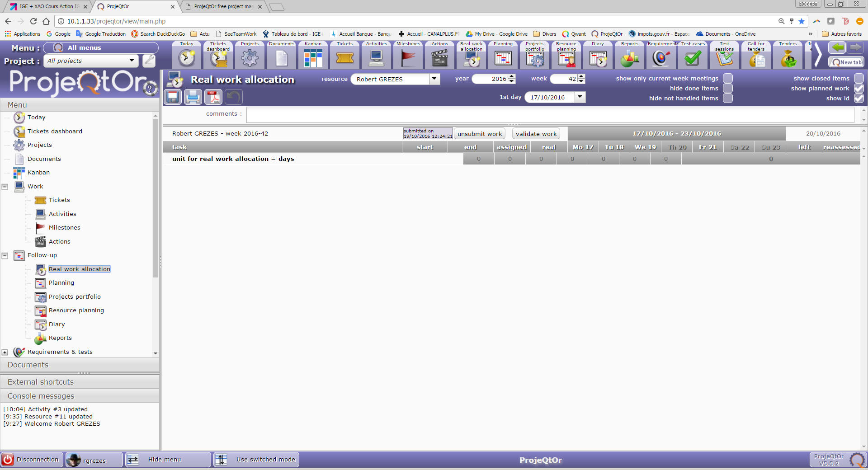
Task: Open the Tenders toolbar icon
Action: (788, 55)
